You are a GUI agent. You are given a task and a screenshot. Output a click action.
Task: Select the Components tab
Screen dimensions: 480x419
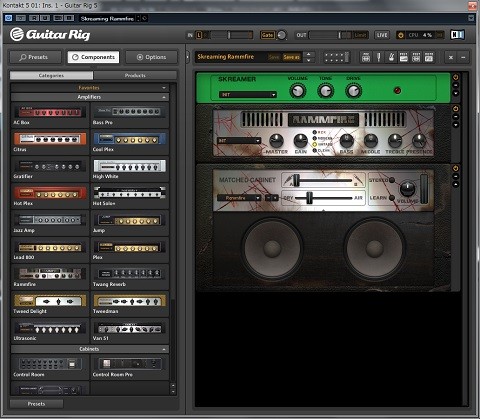coord(93,57)
